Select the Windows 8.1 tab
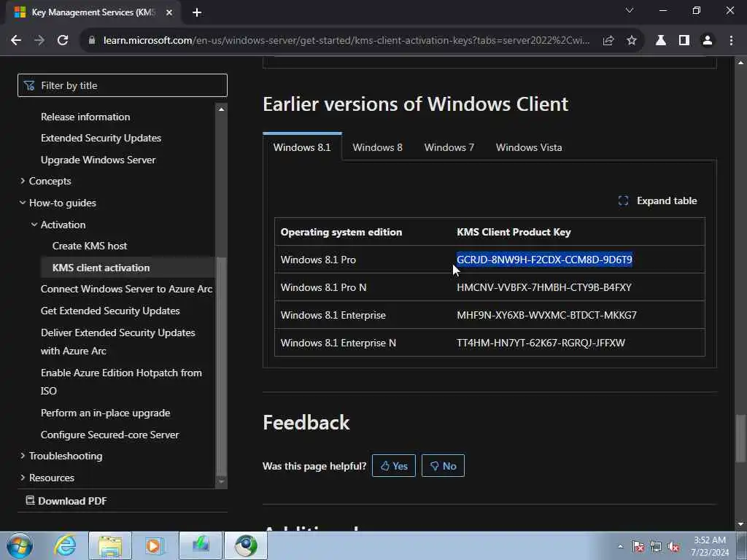 click(x=302, y=147)
